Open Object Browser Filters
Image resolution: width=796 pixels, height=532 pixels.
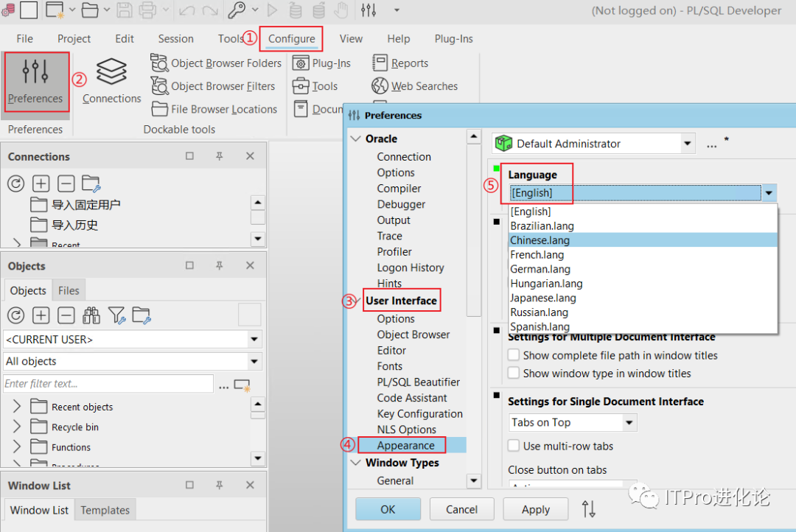pos(213,86)
